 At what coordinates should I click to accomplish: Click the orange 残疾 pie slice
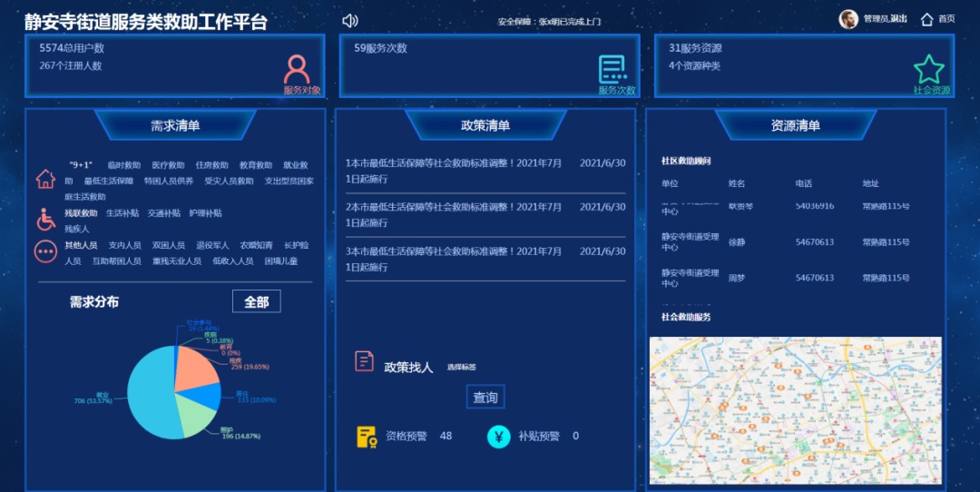tap(196, 365)
